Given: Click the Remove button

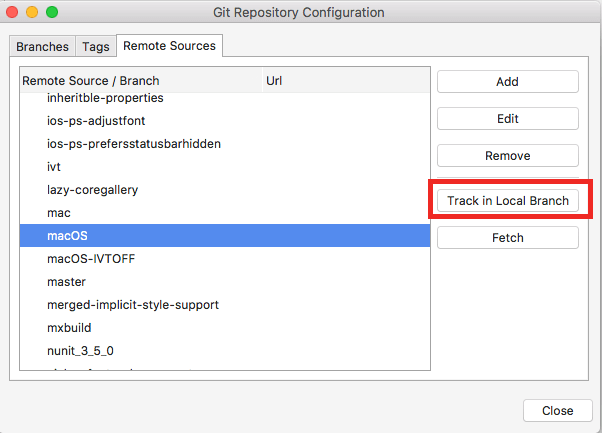Looking at the screenshot, I should point(507,156).
